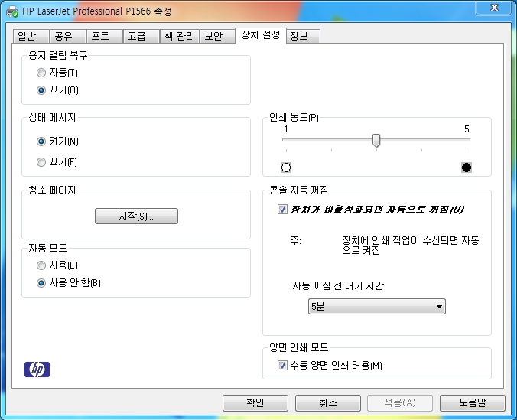Click the 도움말 button

(473, 403)
